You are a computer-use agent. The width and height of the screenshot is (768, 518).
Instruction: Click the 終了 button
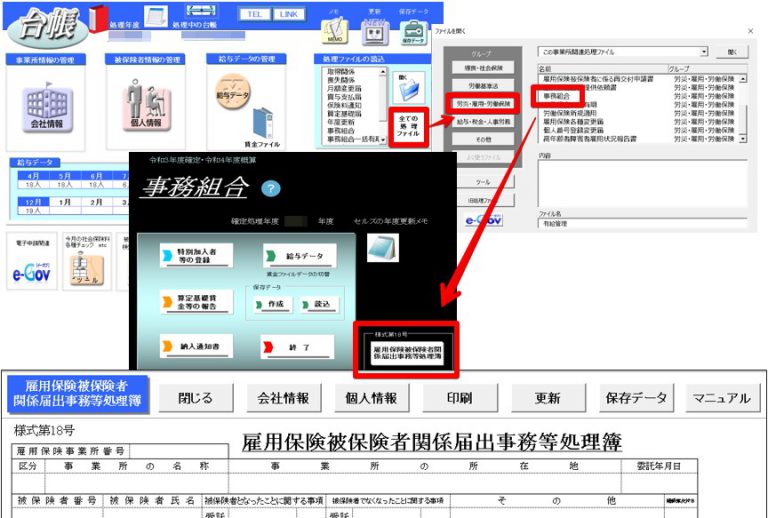298,347
